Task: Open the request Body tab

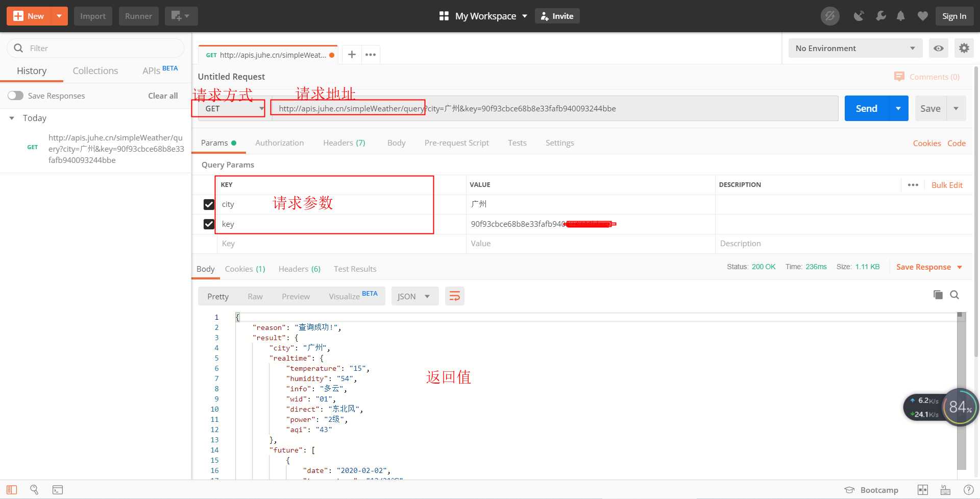Action: [x=396, y=143]
